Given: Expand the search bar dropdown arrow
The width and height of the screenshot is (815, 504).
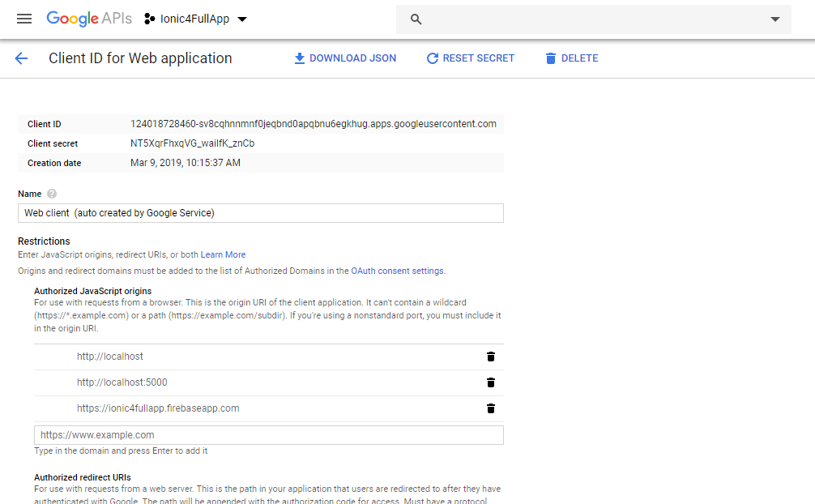Looking at the screenshot, I should (x=775, y=19).
